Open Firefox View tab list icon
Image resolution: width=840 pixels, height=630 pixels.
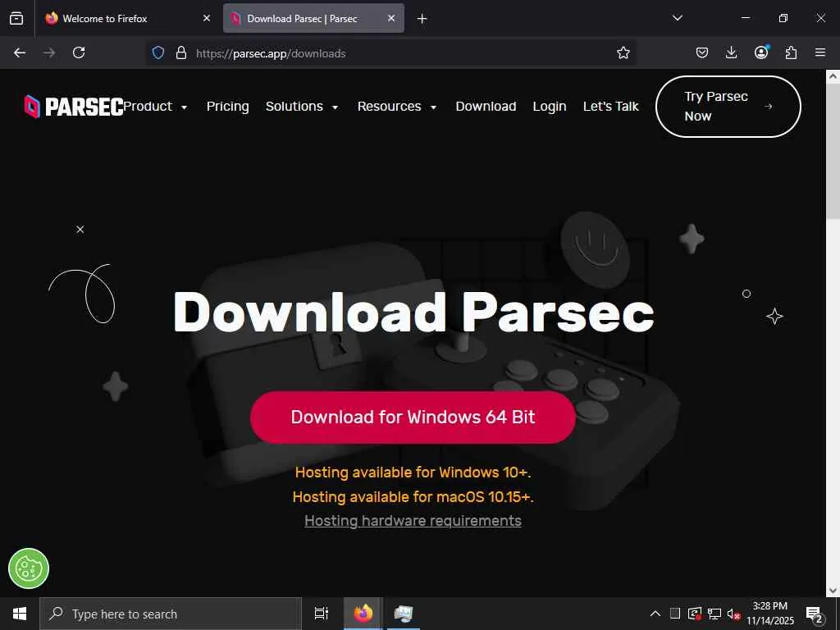pyautogui.click(x=16, y=18)
